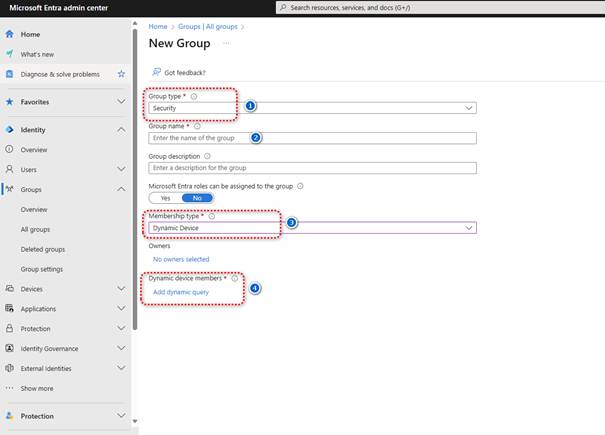605x435 pixels.
Task: Click the External Identities icon
Action: 10,368
